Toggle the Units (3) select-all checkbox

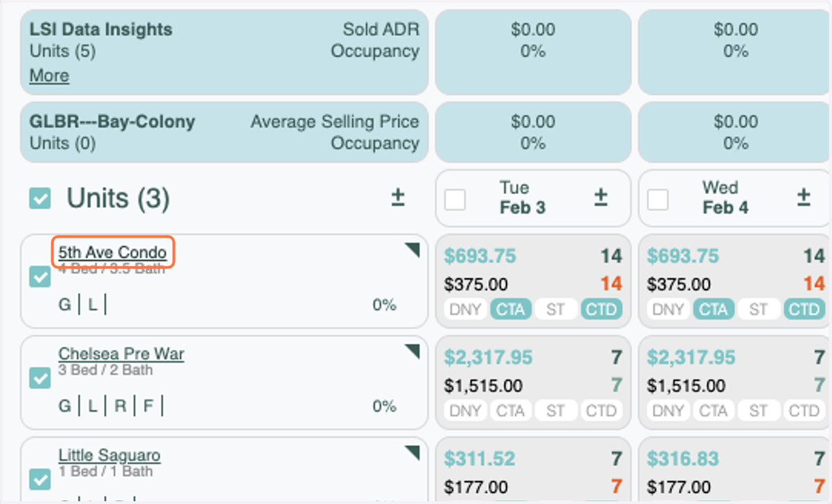pyautogui.click(x=40, y=199)
